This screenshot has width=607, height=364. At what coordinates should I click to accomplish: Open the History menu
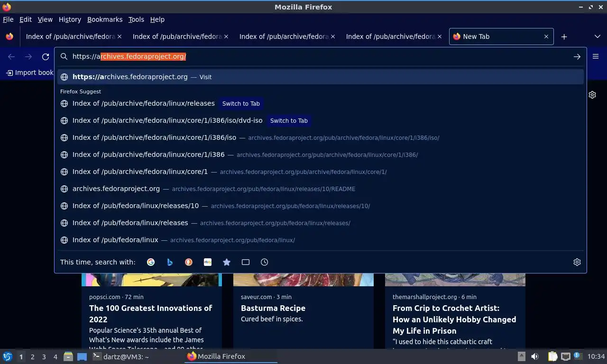pyautogui.click(x=70, y=19)
